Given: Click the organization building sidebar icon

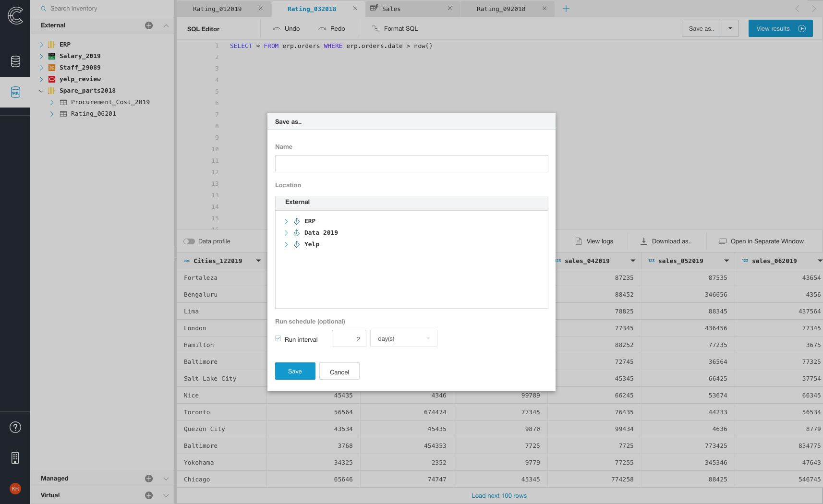Looking at the screenshot, I should pos(15,458).
